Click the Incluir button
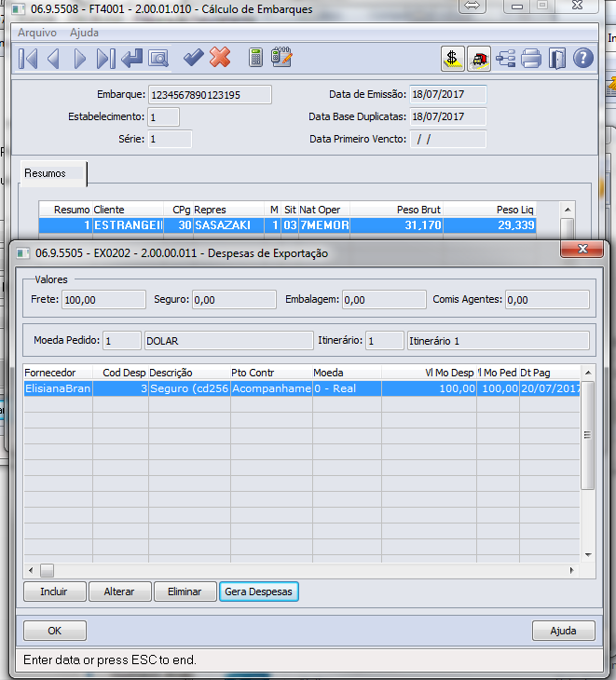616x680 pixels. (x=55, y=592)
